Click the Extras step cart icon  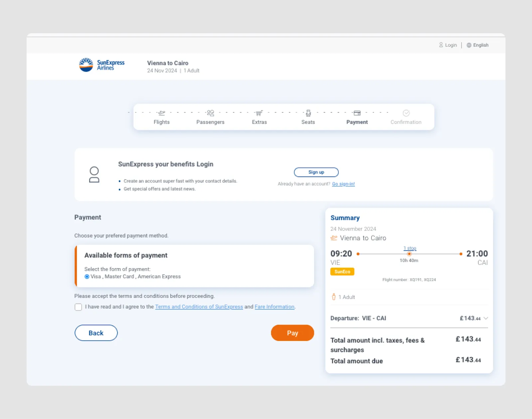tap(259, 113)
